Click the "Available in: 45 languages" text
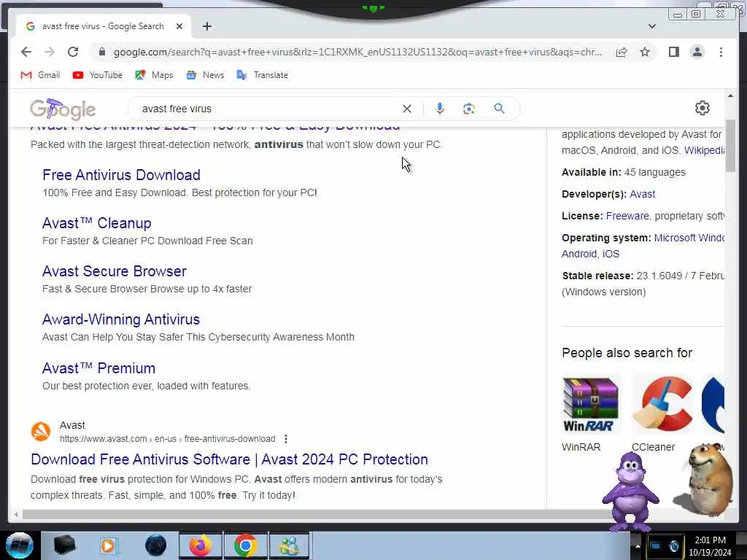This screenshot has width=747, height=560. pyautogui.click(x=623, y=172)
